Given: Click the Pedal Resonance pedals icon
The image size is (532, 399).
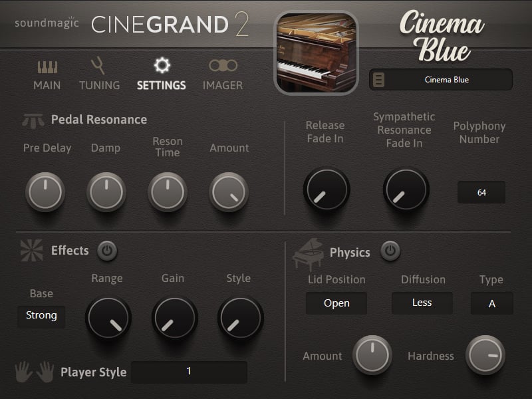Looking at the screenshot, I should [x=33, y=120].
